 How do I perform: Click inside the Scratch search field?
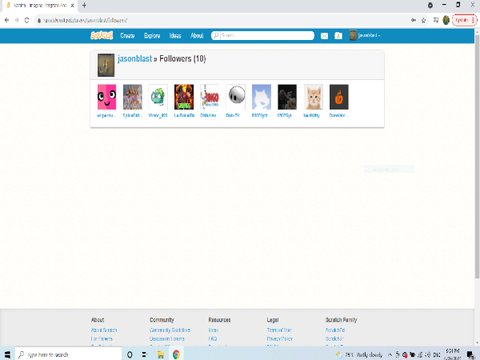coord(263,35)
